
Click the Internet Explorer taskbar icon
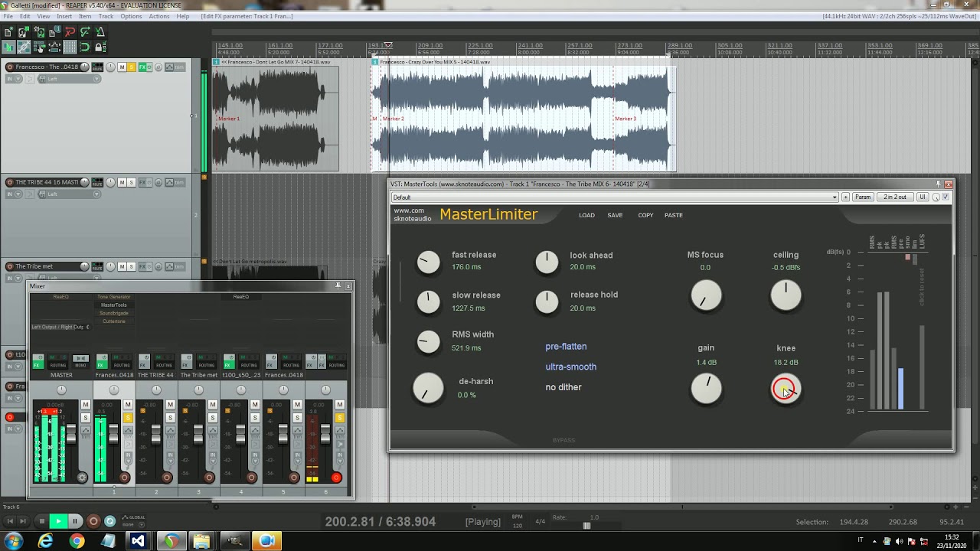click(46, 541)
